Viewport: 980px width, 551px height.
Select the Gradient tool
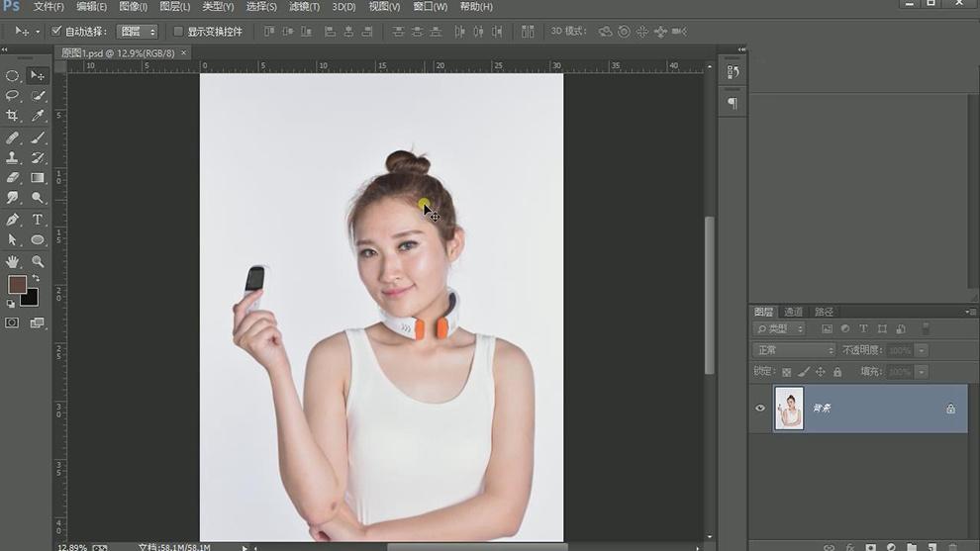(x=38, y=178)
